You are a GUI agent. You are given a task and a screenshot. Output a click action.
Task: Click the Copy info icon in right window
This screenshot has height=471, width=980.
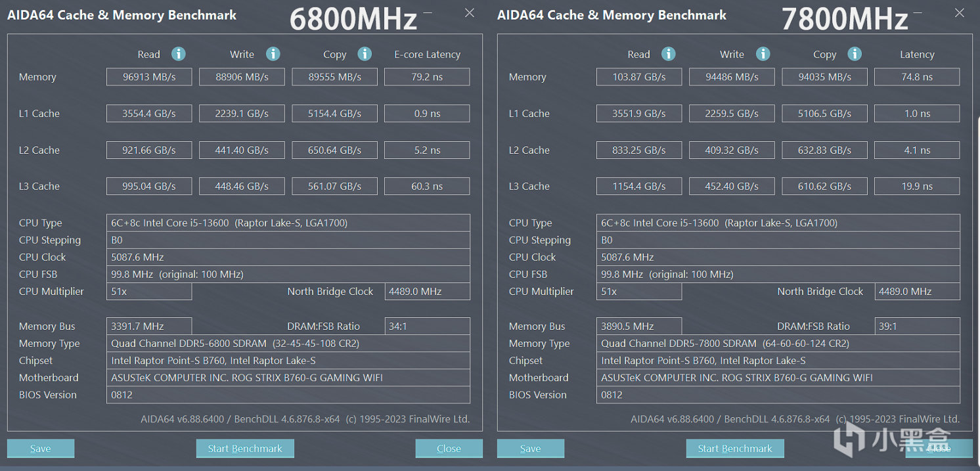click(855, 54)
